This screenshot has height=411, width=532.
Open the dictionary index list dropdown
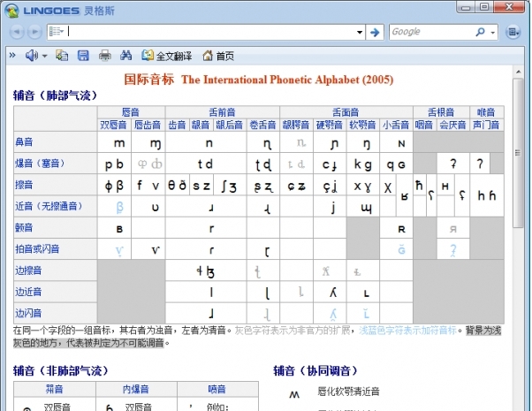click(x=57, y=32)
